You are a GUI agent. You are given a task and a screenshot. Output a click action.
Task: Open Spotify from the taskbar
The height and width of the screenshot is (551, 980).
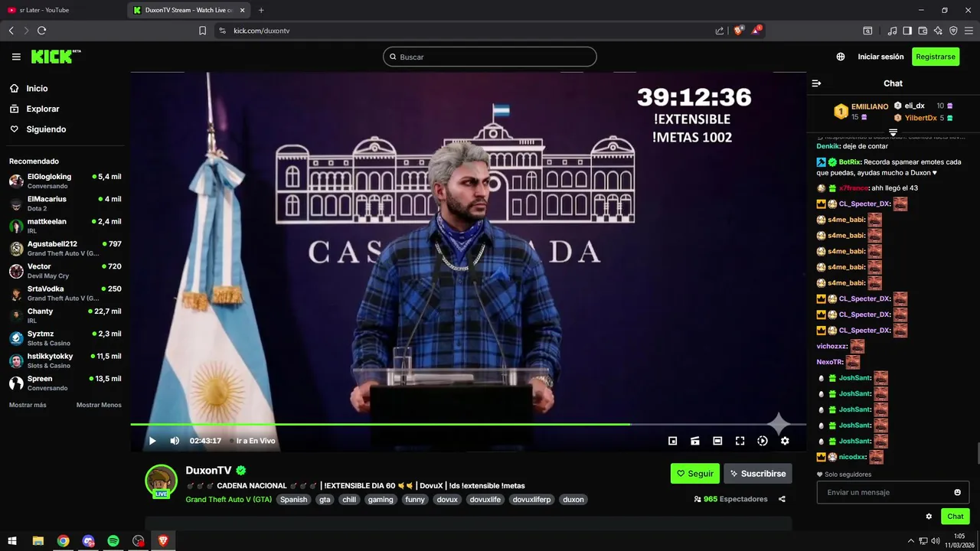tap(113, 541)
